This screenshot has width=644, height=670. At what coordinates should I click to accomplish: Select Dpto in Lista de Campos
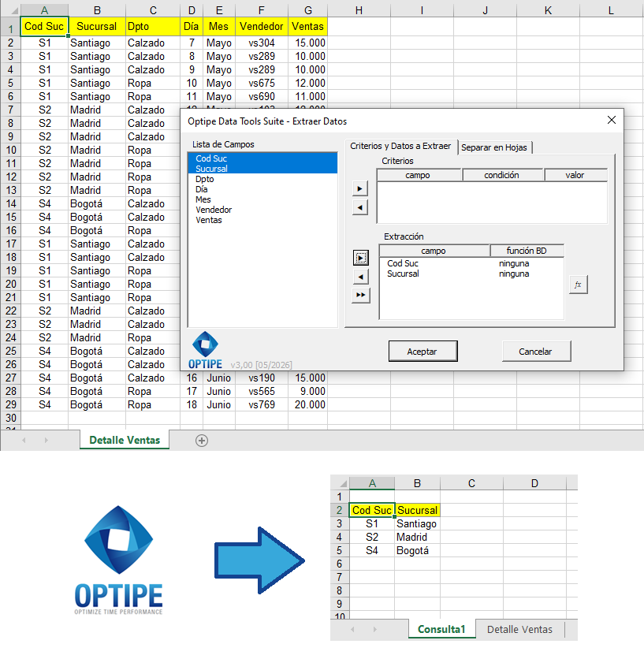[262, 179]
